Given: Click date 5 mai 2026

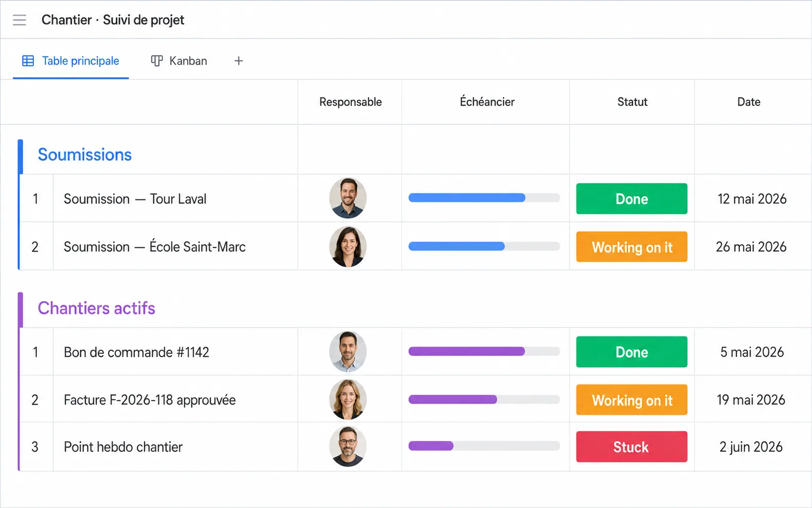Looking at the screenshot, I should (x=752, y=352).
